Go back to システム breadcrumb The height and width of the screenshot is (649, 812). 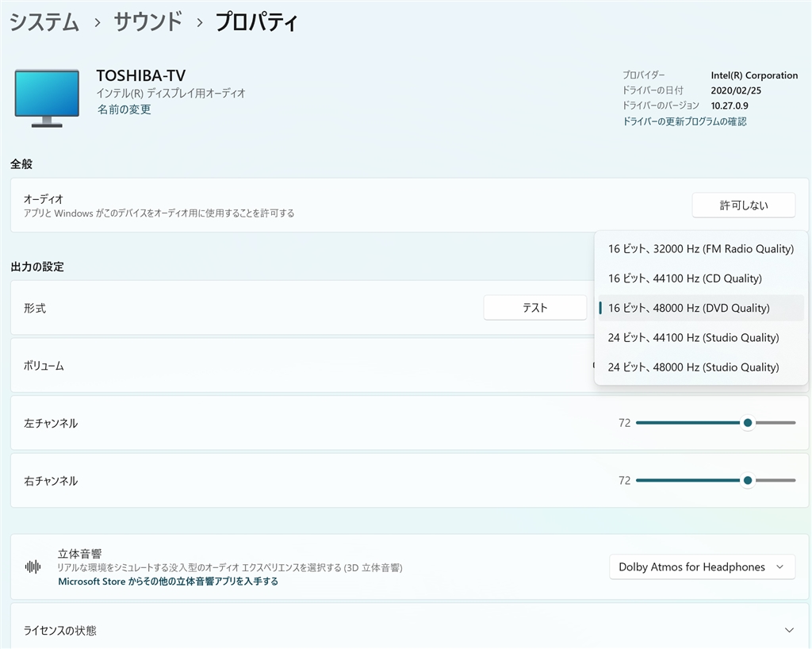point(44,22)
